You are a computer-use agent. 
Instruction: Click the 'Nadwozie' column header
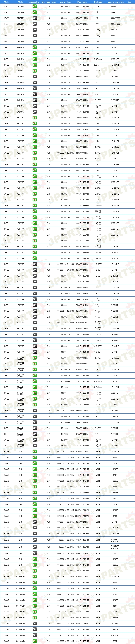[98, 2]
